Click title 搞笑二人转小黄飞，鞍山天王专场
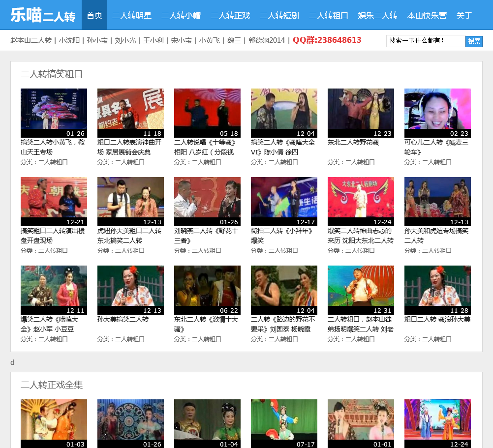Image resolution: width=493 pixels, height=448 pixels. tap(53, 147)
